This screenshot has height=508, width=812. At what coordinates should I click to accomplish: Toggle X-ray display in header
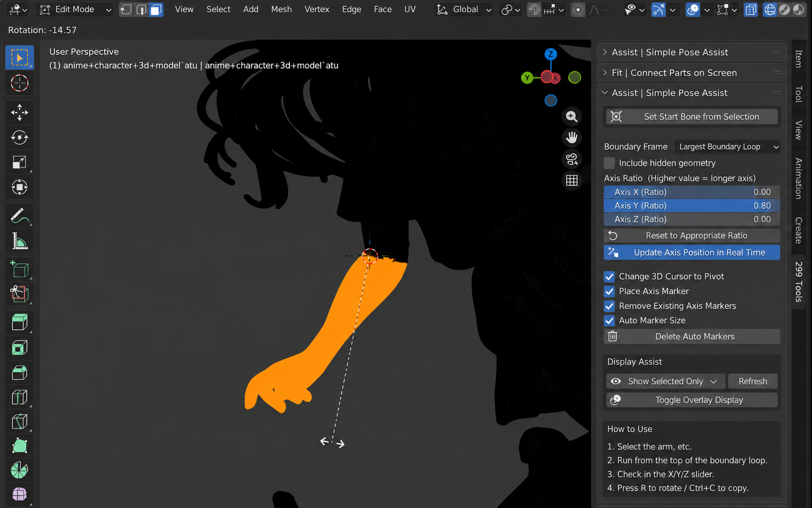tap(751, 9)
